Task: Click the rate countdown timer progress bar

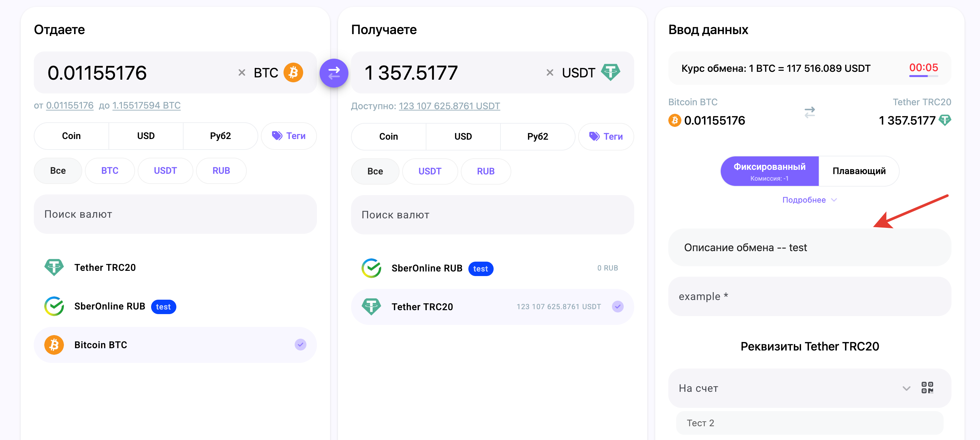Action: (923, 76)
